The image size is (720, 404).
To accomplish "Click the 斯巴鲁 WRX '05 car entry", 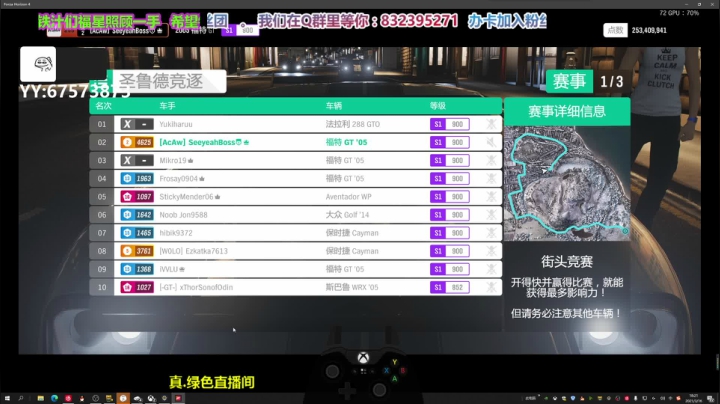I will pos(352,287).
